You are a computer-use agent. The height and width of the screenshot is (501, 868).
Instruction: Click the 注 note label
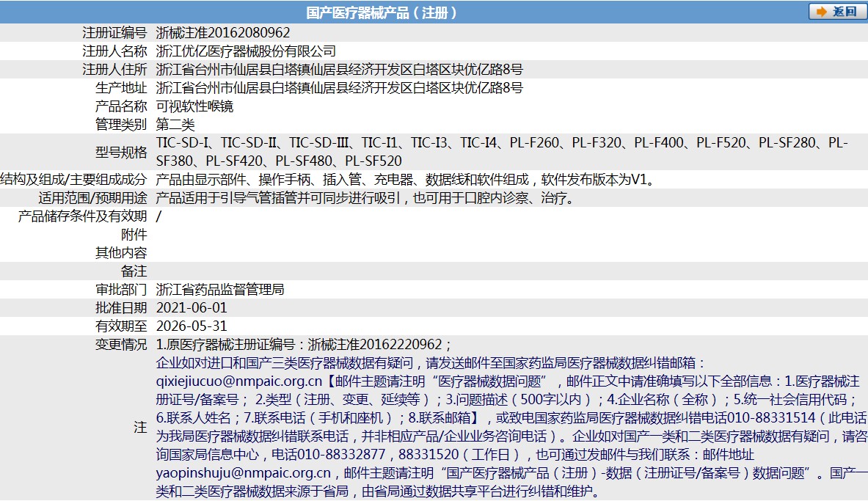[141, 427]
